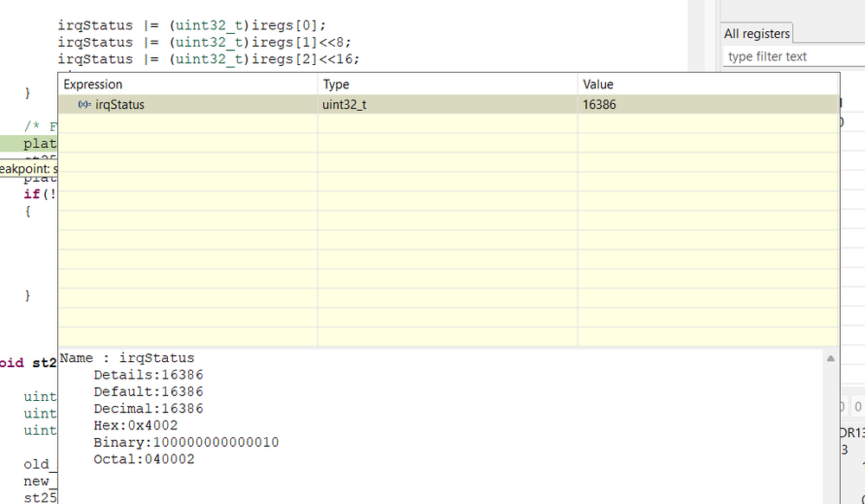This screenshot has height=504, width=865.
Task: Click the 'Binary:100000000000010' line
Action: coord(186,443)
